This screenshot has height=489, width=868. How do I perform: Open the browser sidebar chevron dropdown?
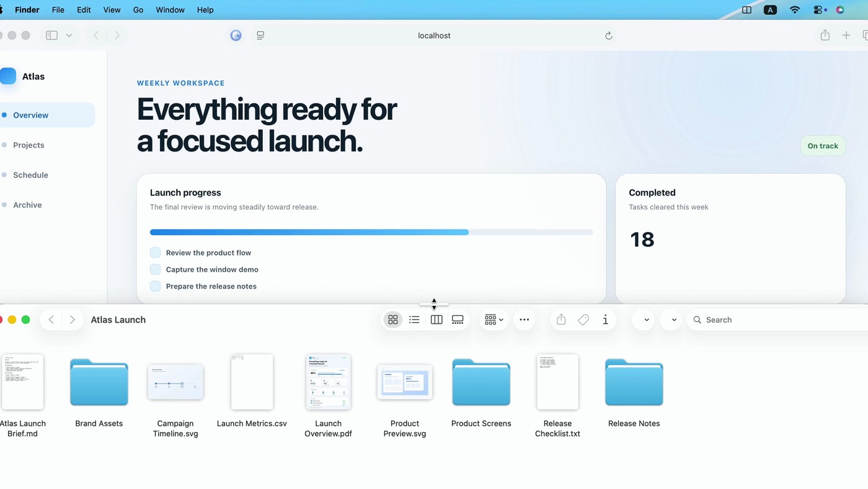(69, 35)
